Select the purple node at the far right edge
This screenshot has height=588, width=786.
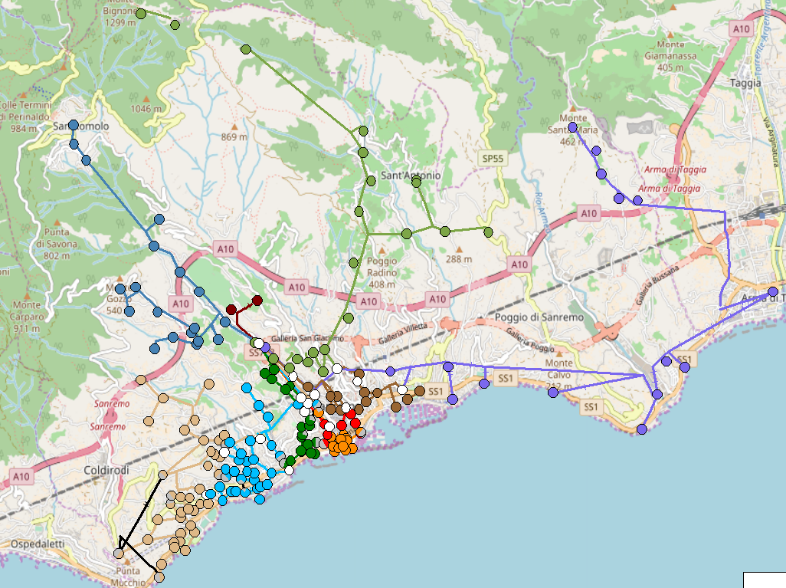[772, 291]
